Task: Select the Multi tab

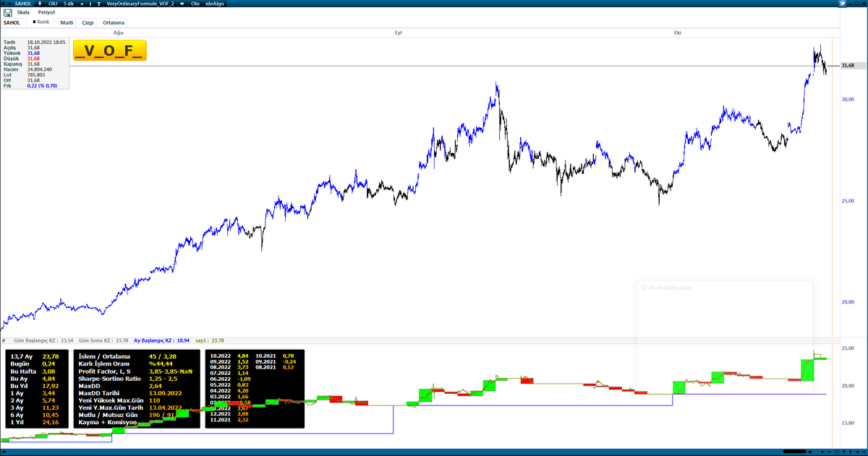Action: pyautogui.click(x=67, y=22)
